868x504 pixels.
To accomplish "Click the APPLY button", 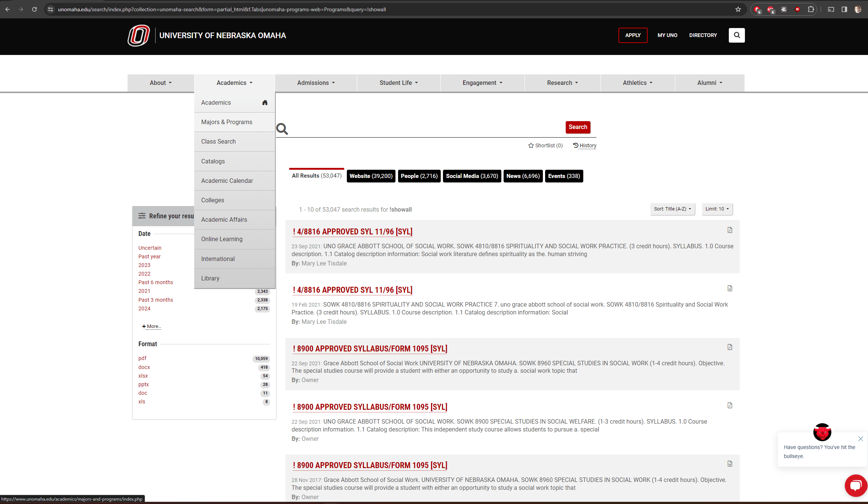I will (633, 35).
